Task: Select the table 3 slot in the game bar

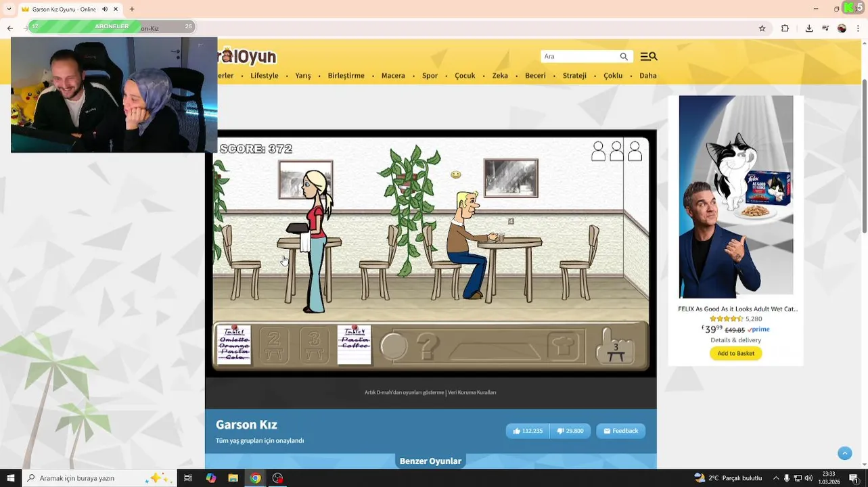Action: tap(314, 345)
